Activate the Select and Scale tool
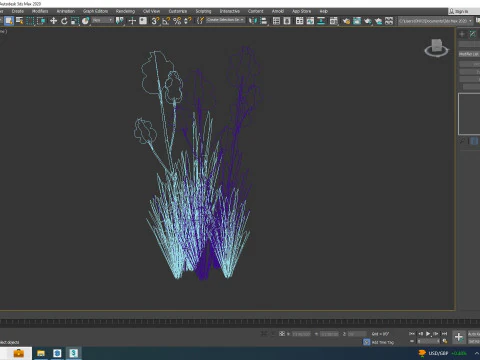 (x=75, y=21)
